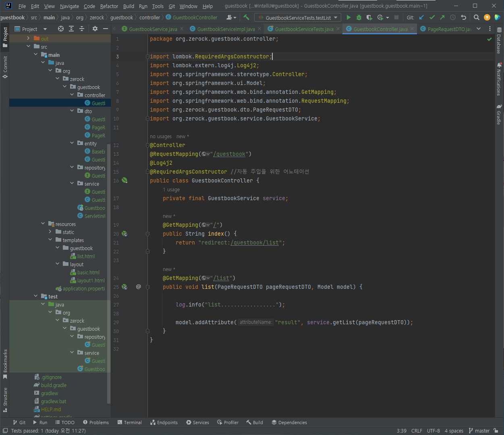This screenshot has width=504, height=435.
Task: Open the Terminal tool window
Action: 129,423
